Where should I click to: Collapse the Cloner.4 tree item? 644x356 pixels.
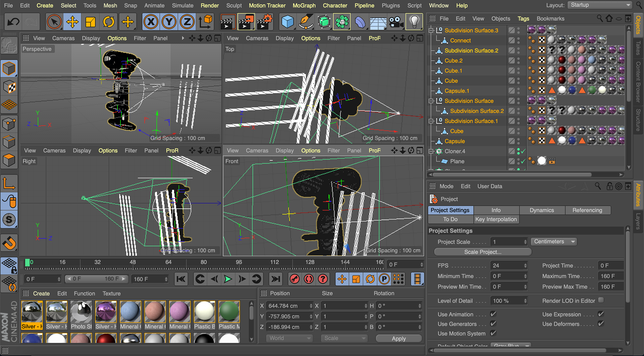(431, 151)
